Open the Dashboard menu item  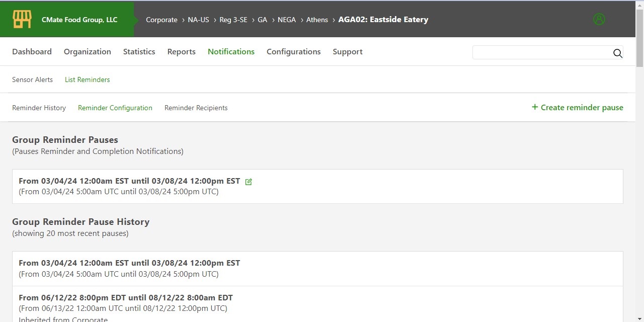[x=32, y=51]
